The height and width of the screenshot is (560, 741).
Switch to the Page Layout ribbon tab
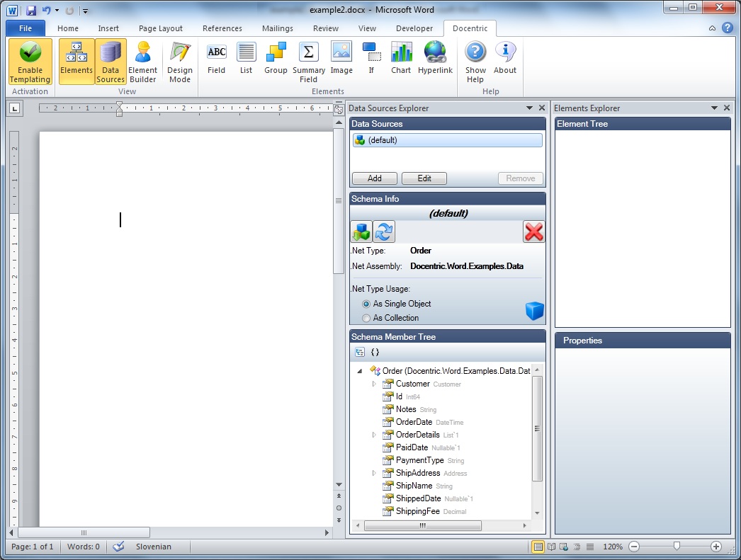pyautogui.click(x=161, y=28)
